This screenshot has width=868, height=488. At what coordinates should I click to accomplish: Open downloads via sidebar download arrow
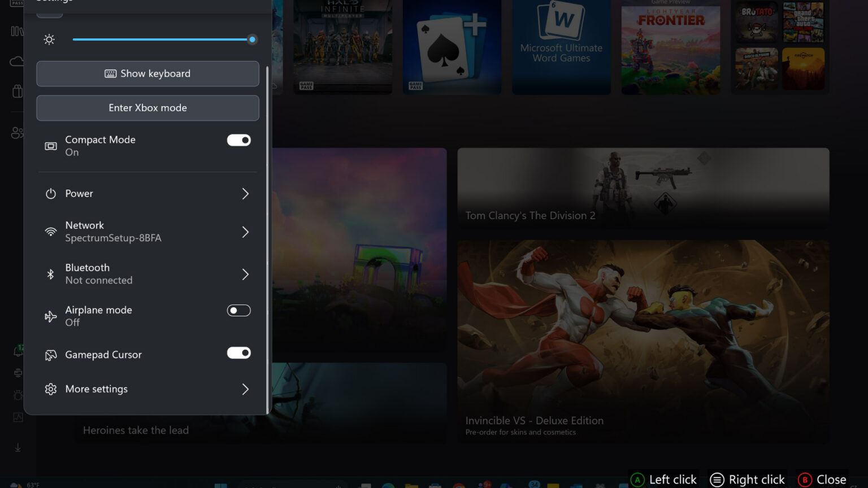[18, 447]
